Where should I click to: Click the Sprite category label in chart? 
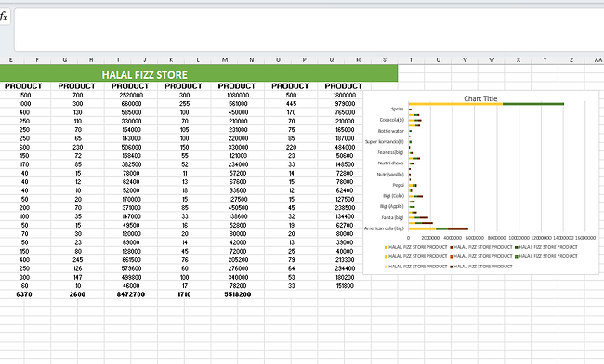pyautogui.click(x=397, y=109)
